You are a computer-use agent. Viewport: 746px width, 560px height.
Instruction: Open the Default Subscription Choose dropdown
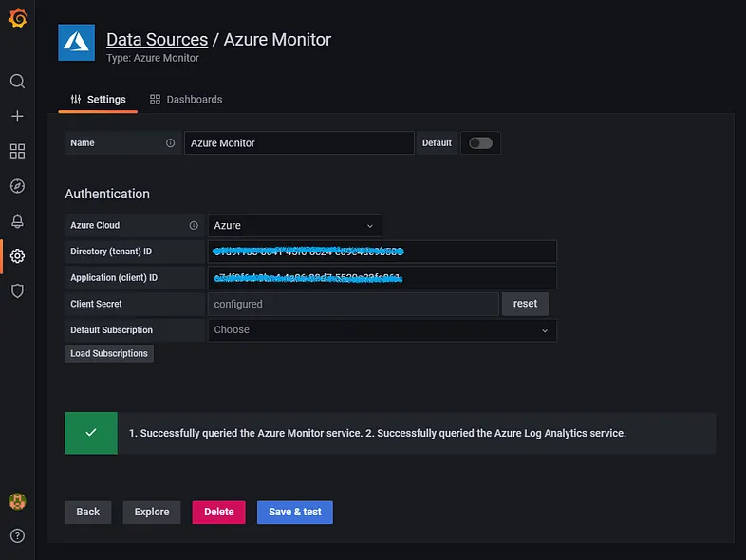tap(382, 330)
